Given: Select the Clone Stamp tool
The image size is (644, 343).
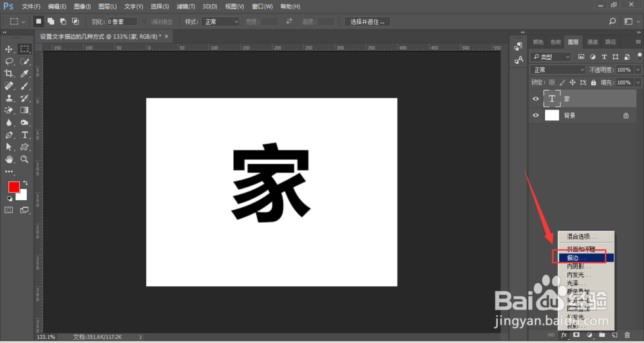Looking at the screenshot, I should tap(8, 98).
